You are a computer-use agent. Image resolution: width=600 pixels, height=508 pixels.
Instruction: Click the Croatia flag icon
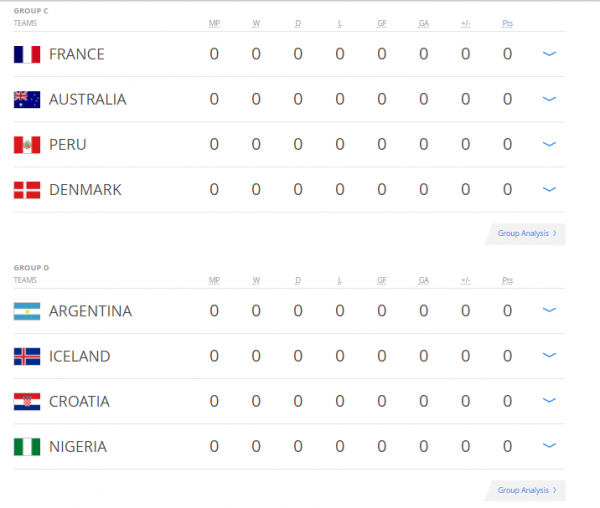pyautogui.click(x=26, y=402)
